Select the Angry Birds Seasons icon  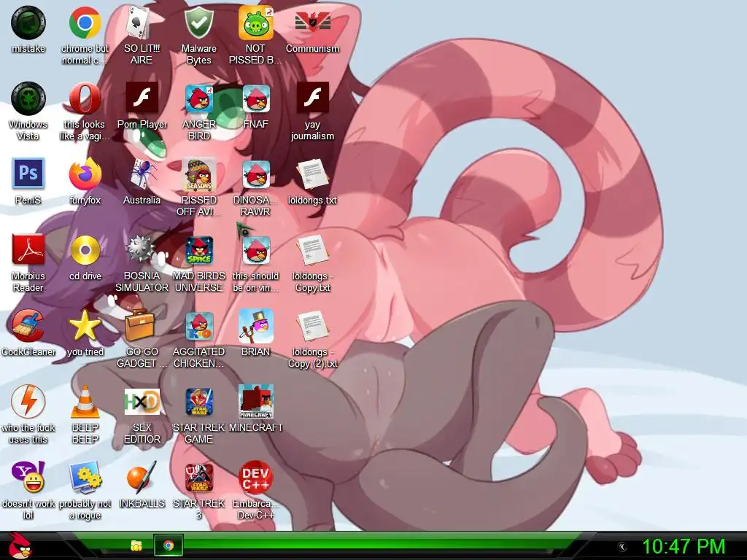point(198,175)
